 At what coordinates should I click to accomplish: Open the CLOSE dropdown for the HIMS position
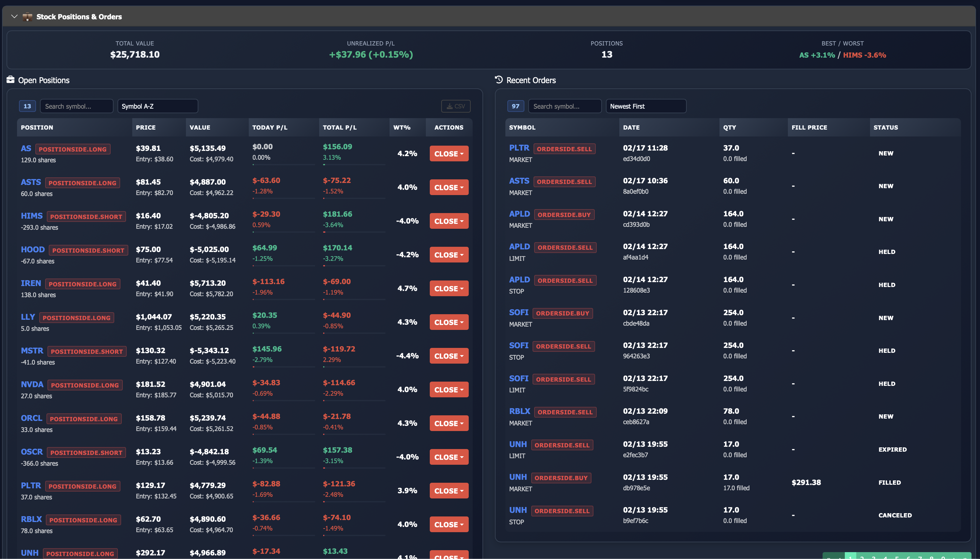449,221
